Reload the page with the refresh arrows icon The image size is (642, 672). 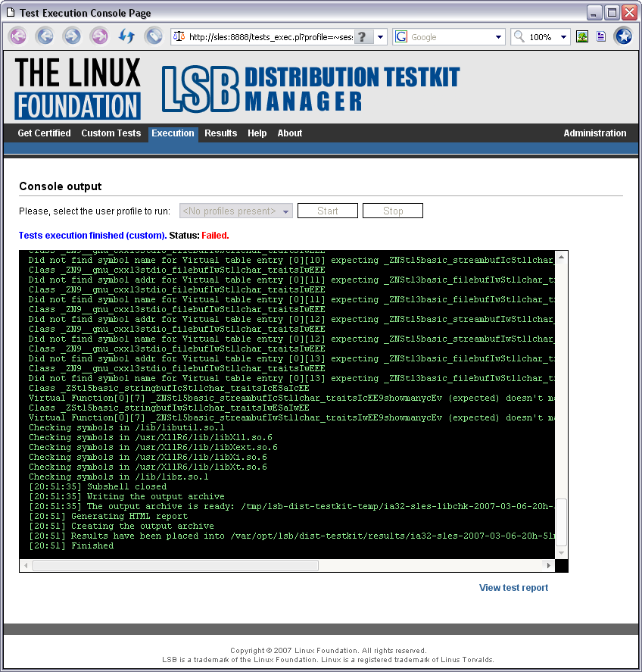[126, 36]
